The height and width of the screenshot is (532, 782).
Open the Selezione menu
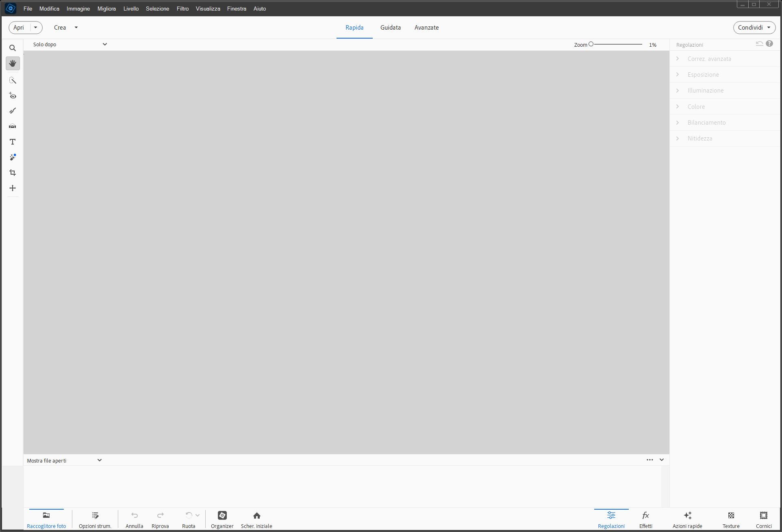pos(157,9)
